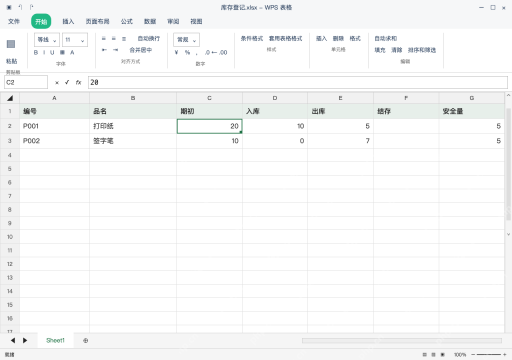Toggle Merge and Center (合并居中)
Image resolution: width=512 pixels, height=360 pixels.
pyautogui.click(x=141, y=50)
